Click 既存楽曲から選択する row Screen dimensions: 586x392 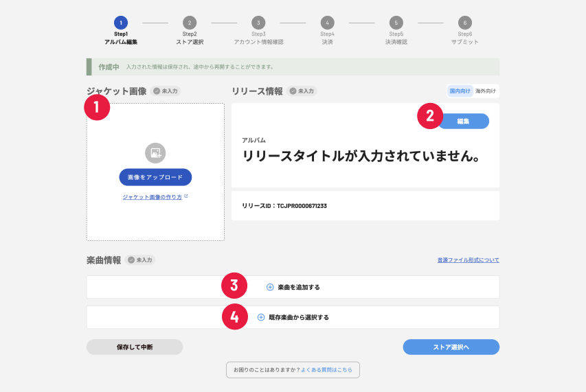[x=293, y=317]
